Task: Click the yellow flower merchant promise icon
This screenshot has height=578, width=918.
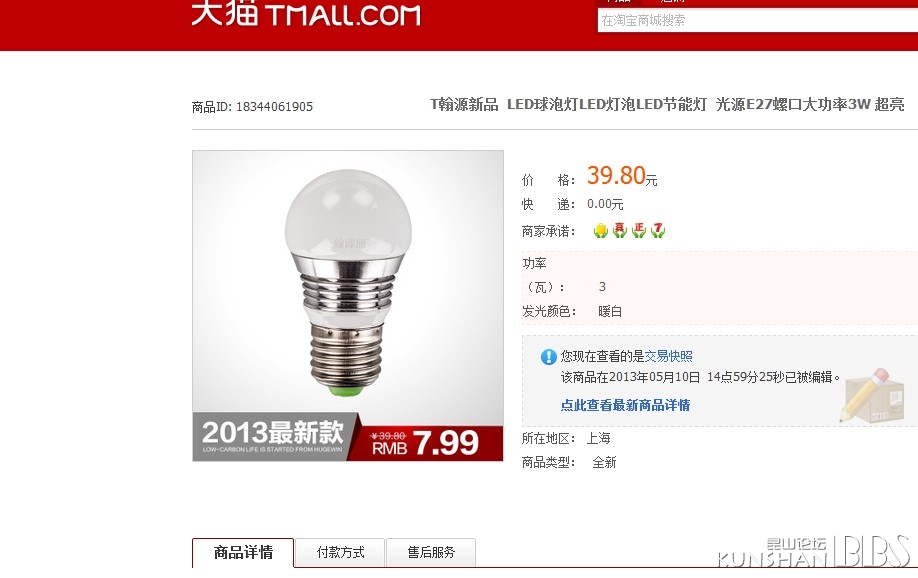Action: (x=600, y=231)
